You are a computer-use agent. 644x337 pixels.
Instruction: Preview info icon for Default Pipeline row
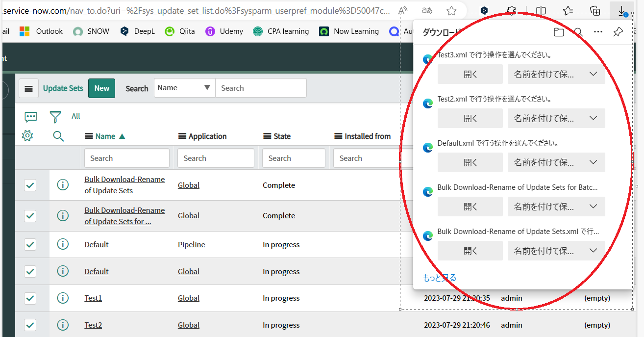63,244
